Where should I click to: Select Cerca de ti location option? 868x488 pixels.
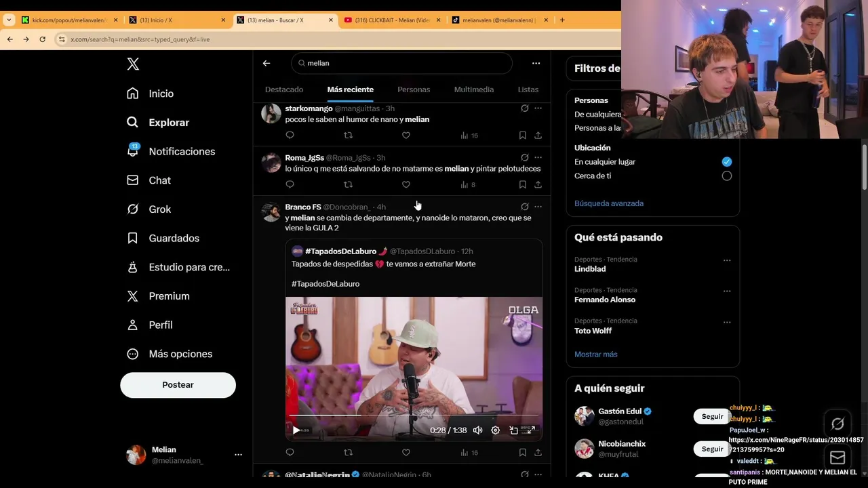[726, 176]
